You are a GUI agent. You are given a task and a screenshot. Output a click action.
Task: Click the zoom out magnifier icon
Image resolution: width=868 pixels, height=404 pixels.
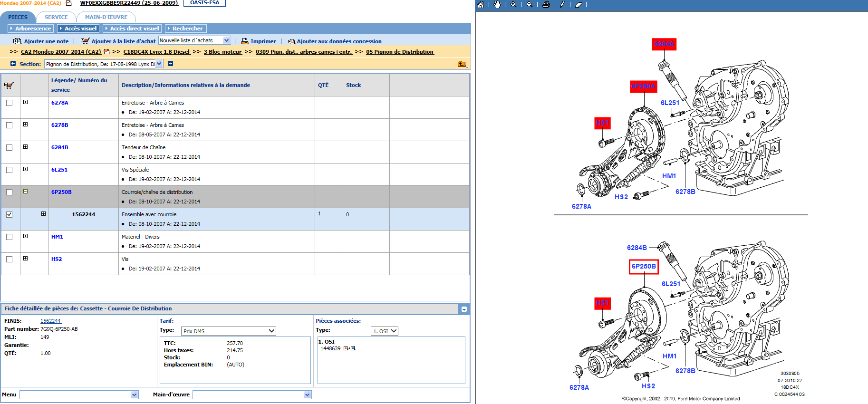click(530, 5)
